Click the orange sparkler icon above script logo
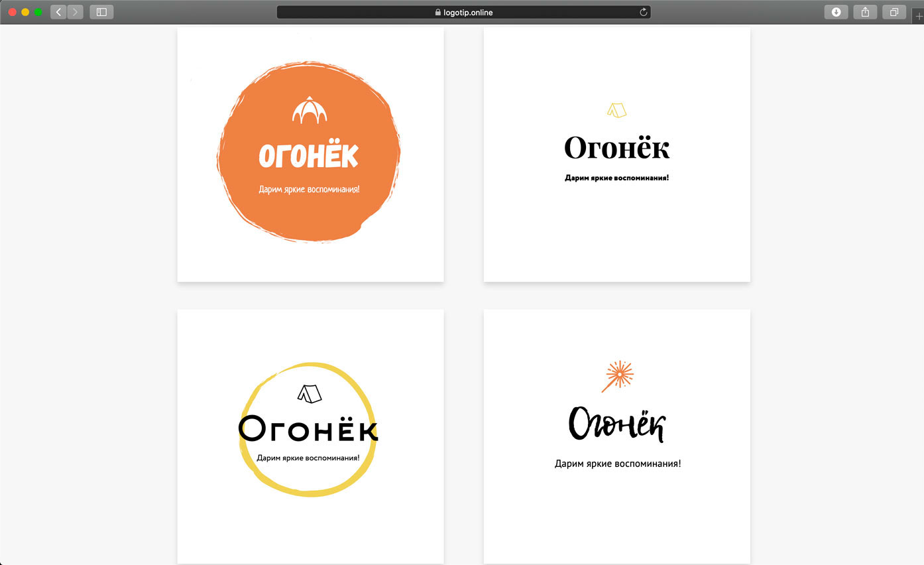924x565 pixels. click(x=618, y=376)
